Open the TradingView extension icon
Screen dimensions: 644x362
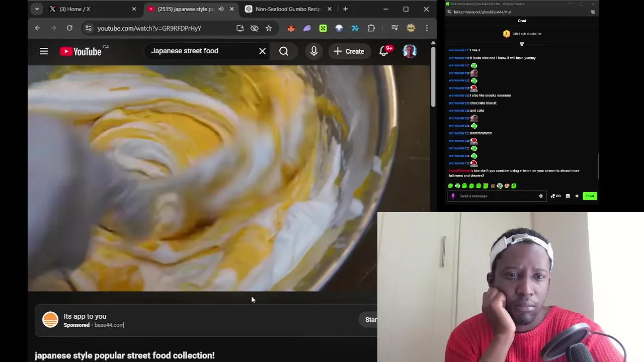tap(355, 28)
